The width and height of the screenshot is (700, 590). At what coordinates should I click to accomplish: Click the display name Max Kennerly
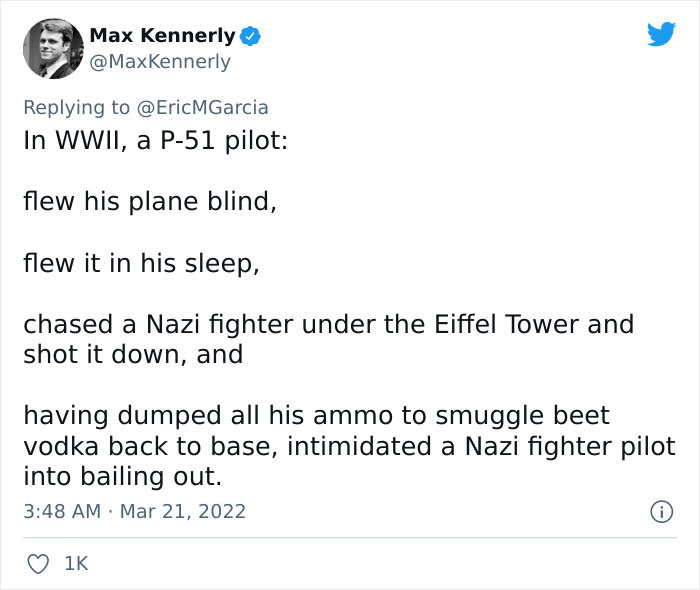pos(162,36)
